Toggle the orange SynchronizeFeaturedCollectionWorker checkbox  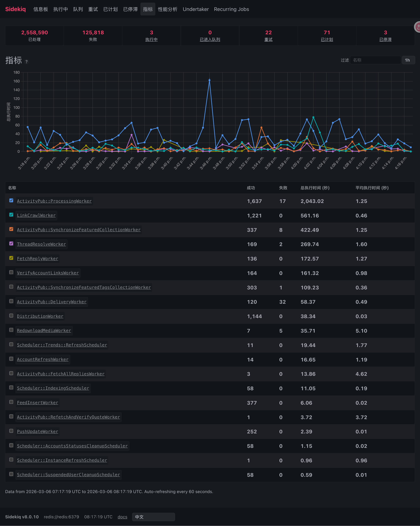click(11, 229)
